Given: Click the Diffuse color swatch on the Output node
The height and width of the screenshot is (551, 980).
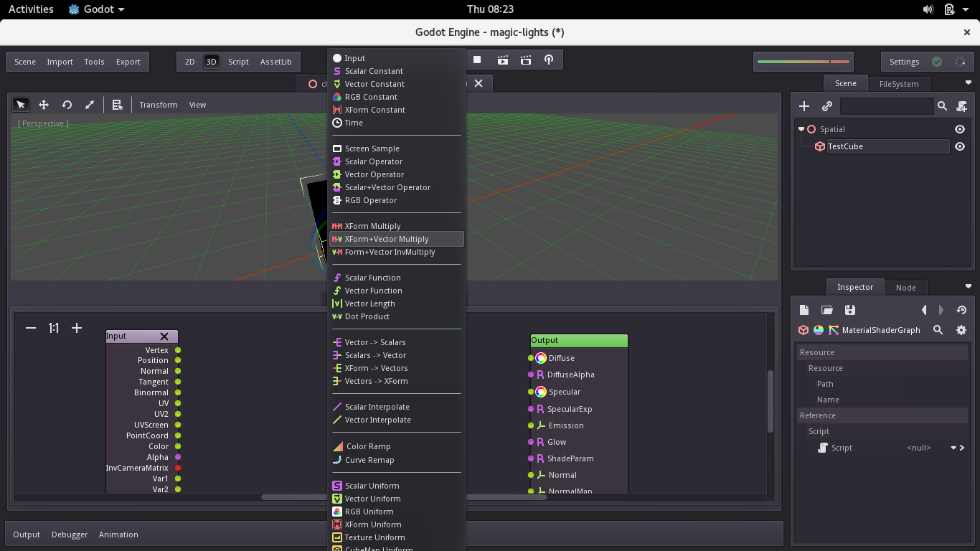Looking at the screenshot, I should [x=540, y=357].
